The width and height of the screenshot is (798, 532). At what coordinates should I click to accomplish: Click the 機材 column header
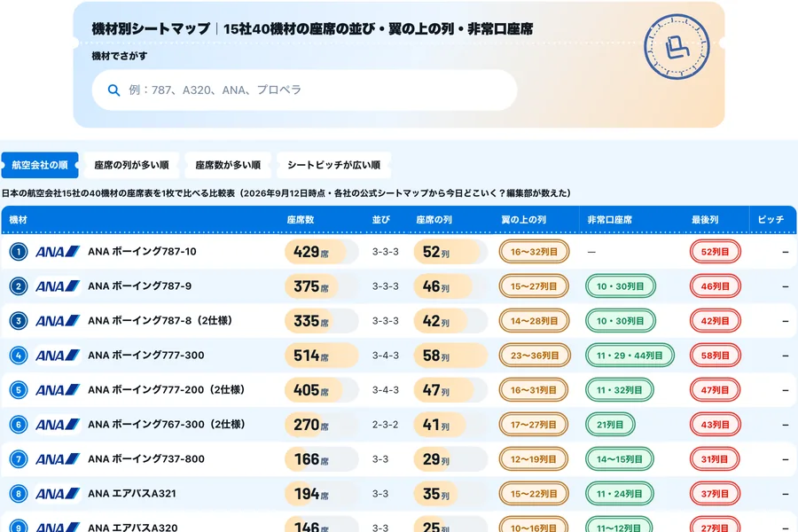pos(19,219)
